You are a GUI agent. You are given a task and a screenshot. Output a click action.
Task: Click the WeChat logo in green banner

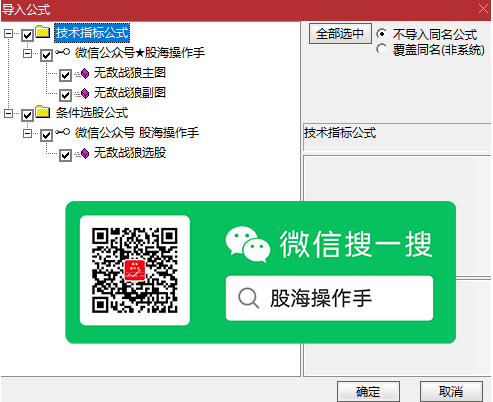click(x=247, y=244)
